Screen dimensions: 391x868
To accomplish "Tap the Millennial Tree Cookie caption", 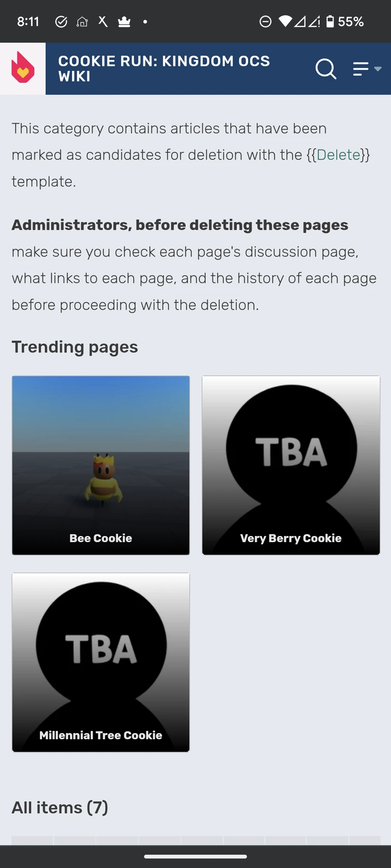I will click(101, 735).
